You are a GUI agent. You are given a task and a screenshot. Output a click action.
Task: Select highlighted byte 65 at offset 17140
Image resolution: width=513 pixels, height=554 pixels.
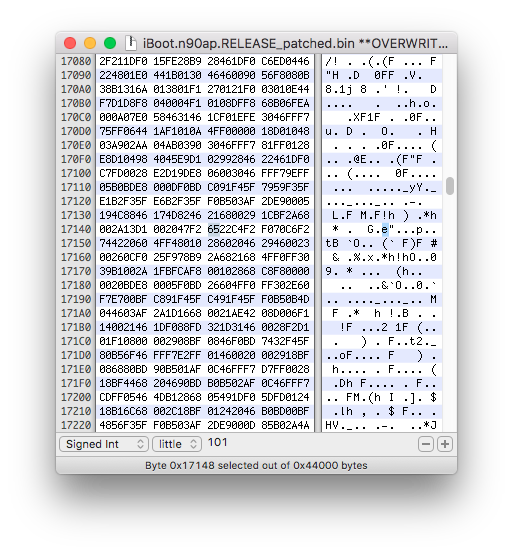213,229
